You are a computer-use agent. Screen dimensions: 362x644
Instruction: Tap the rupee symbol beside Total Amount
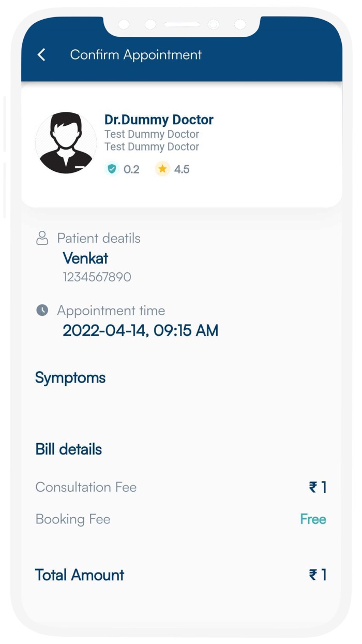313,575
